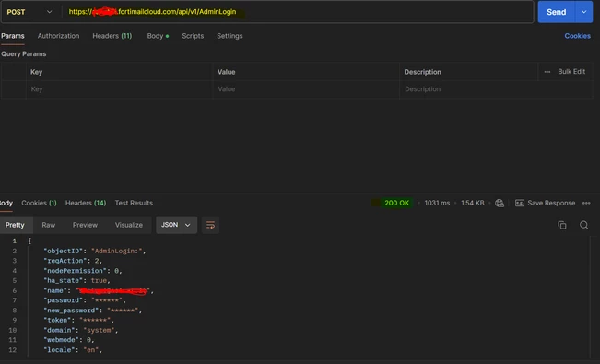Open query params column options (three dots)
This screenshot has width=600, height=364.
547,72
